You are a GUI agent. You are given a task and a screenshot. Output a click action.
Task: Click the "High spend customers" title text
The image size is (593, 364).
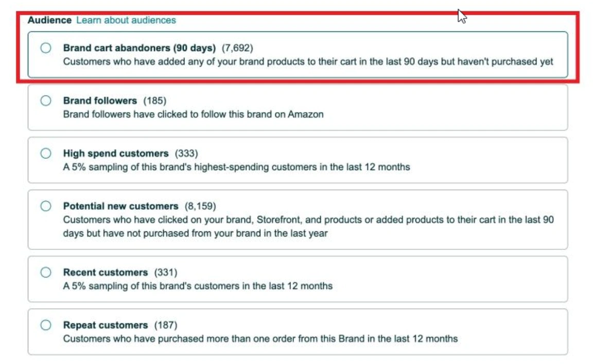tap(116, 153)
